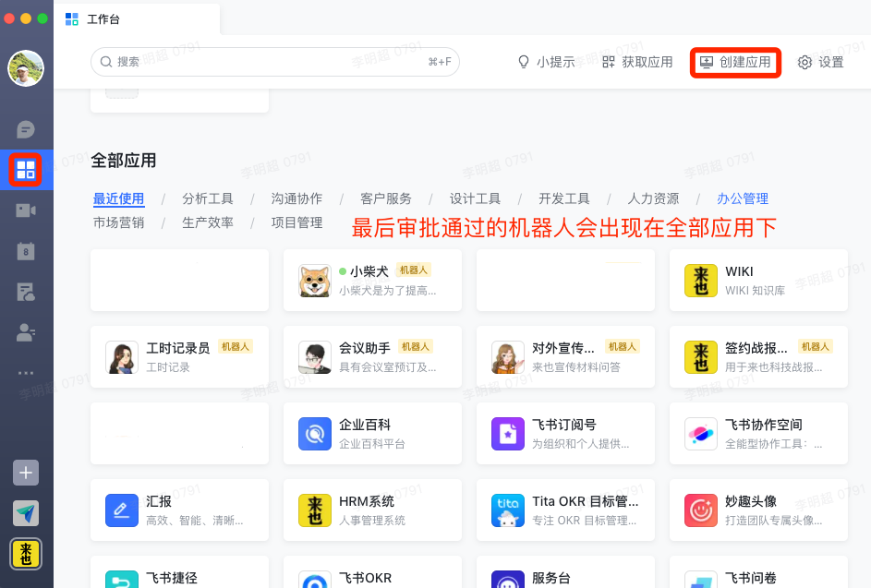
Task: Open the 妙趣头像 app icon
Action: [x=701, y=510]
